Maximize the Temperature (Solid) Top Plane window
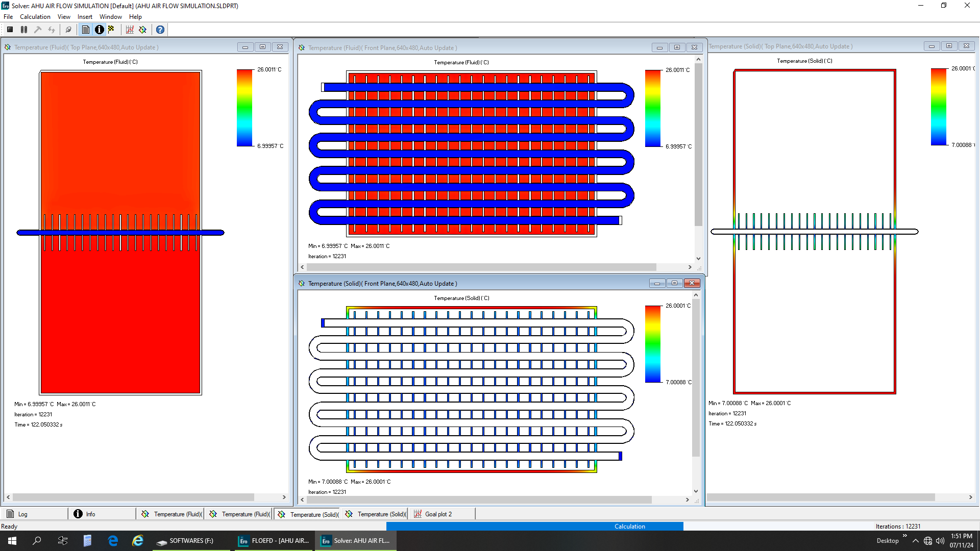The image size is (980, 551). [x=949, y=46]
